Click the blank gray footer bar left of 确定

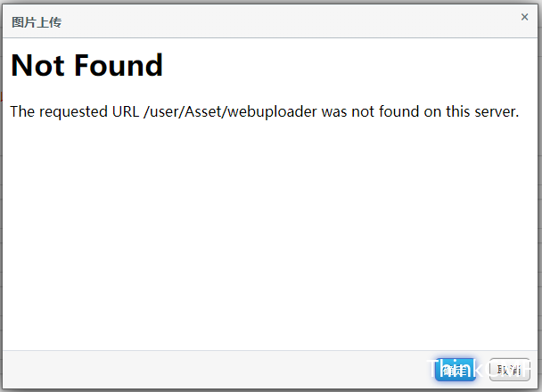pos(218,370)
